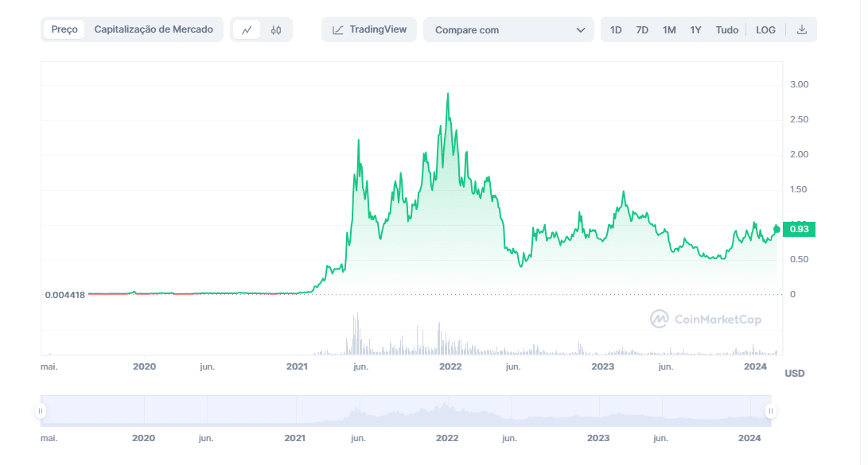Click the CoinMarketCap watermark logo

coord(660,319)
